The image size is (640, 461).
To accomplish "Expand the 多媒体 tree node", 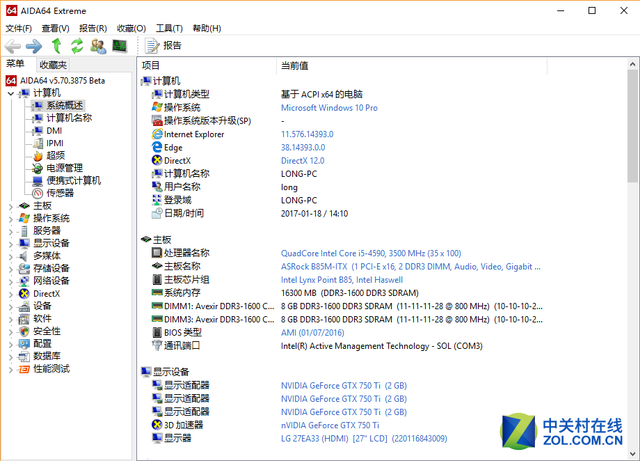I will point(11,256).
